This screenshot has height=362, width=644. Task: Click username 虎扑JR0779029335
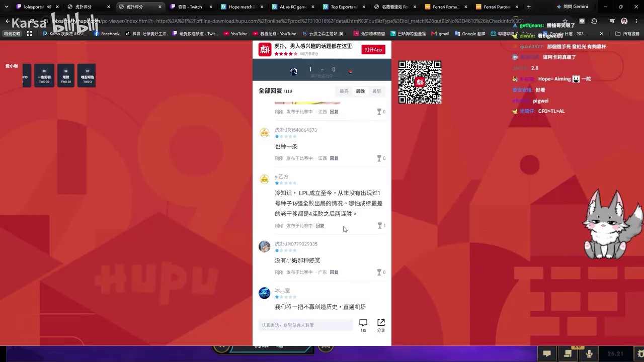[296, 244]
